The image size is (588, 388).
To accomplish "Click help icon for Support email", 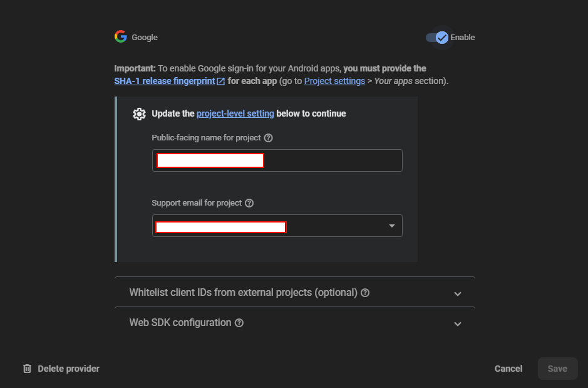I will [249, 203].
